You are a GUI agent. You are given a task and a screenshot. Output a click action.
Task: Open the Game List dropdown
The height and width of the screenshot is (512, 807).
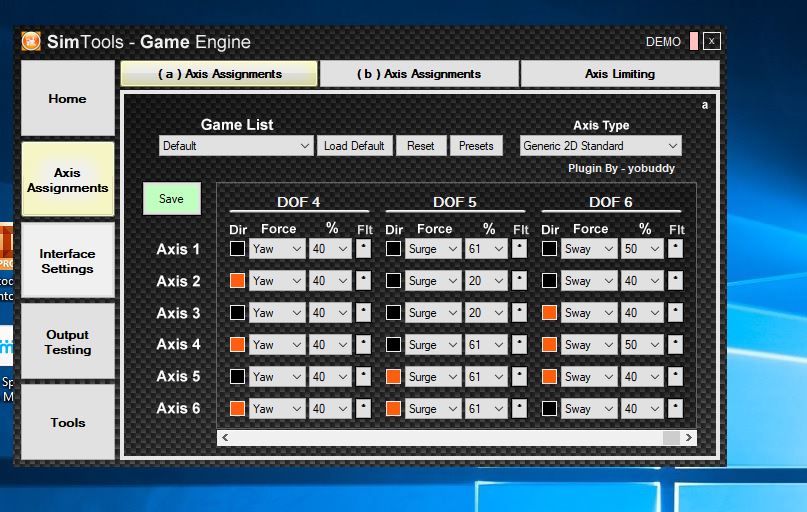tap(236, 146)
